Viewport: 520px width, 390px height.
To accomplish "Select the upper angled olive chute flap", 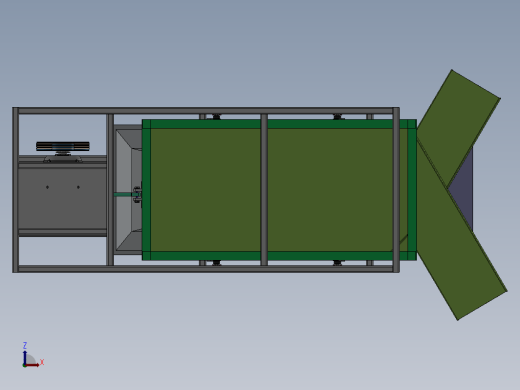I will 462,123.
